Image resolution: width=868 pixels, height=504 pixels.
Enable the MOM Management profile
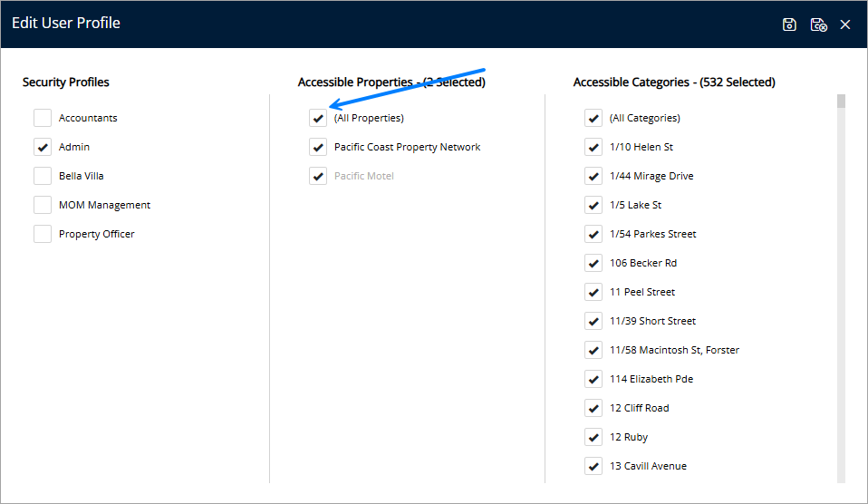click(x=43, y=205)
